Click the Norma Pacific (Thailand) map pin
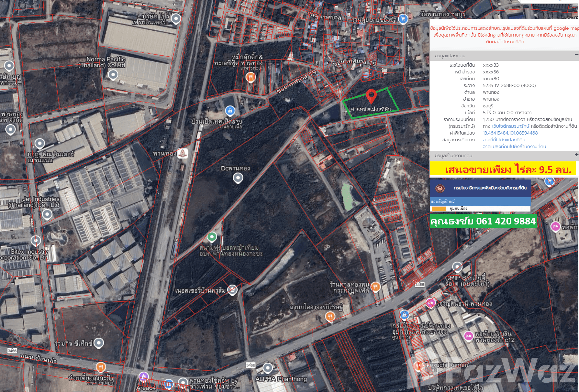 [113, 75]
